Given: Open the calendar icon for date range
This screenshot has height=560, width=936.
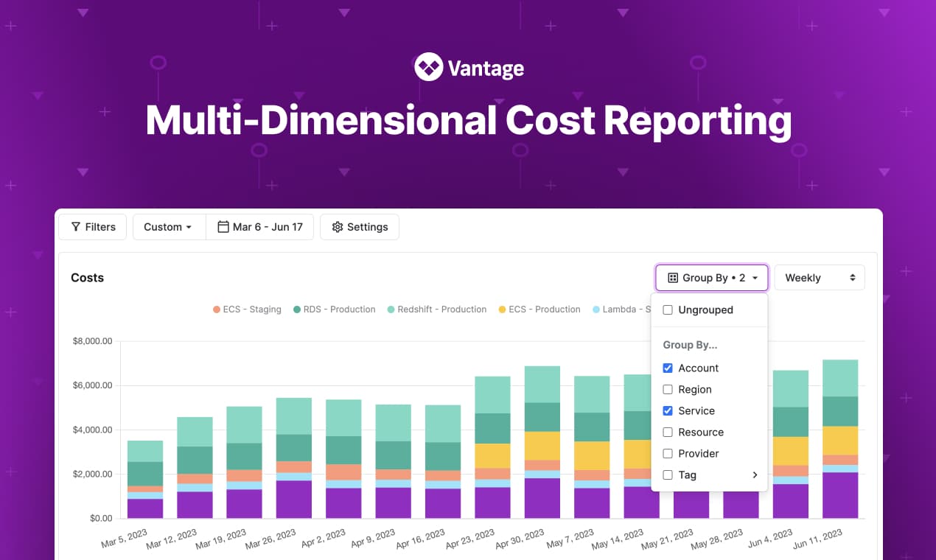Looking at the screenshot, I should coord(223,227).
